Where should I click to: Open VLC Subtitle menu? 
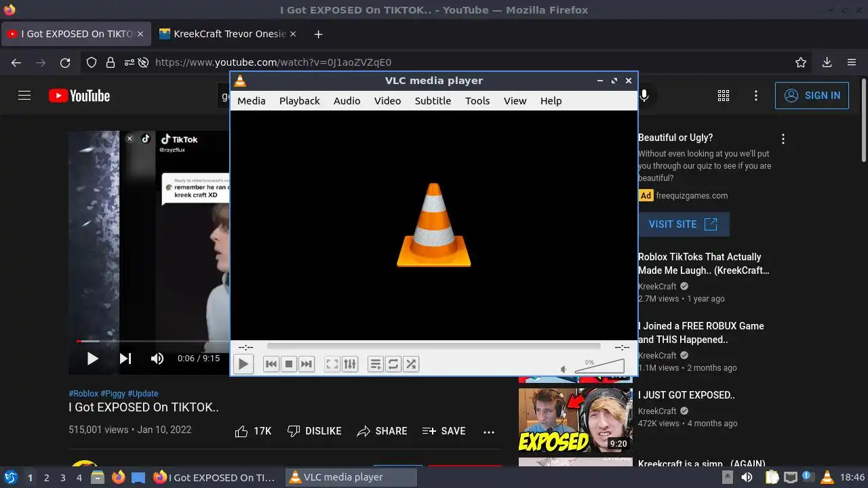[433, 100]
